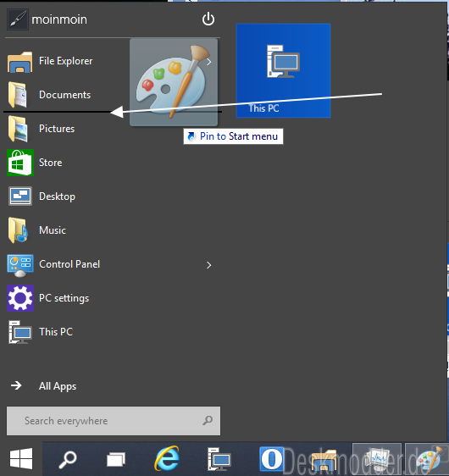
Task: Launch Internet Explorer from the taskbar
Action: (x=167, y=458)
